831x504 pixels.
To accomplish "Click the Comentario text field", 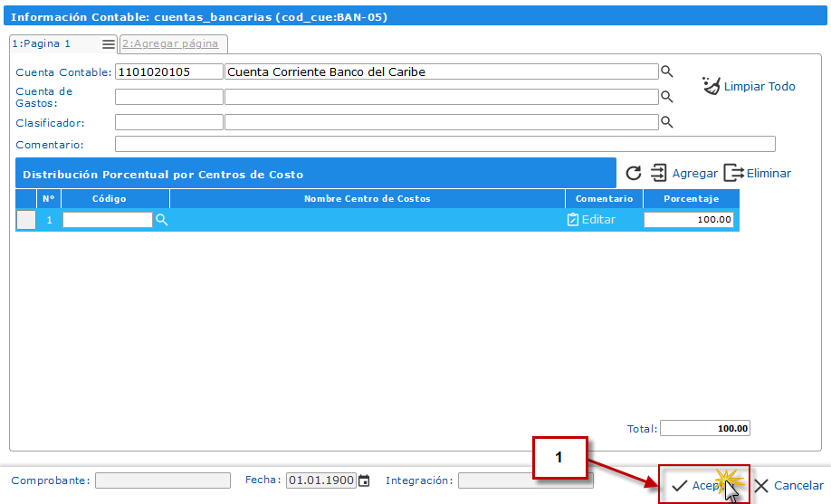I will [444, 144].
